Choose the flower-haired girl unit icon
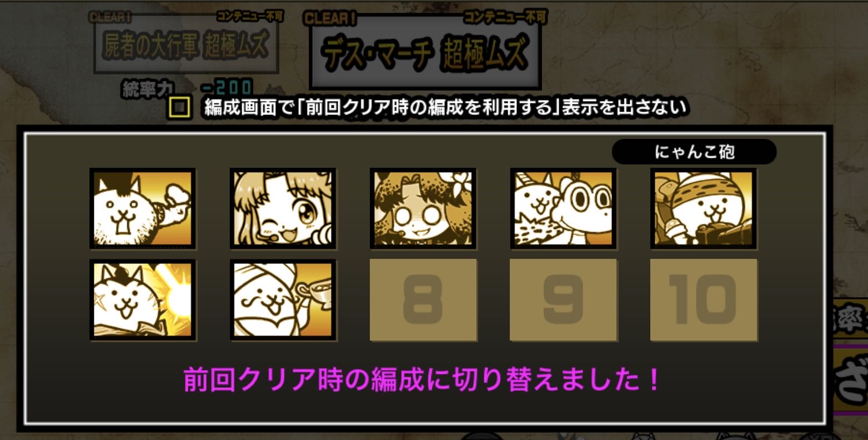Screen dimensions: 868x440 [423, 208]
